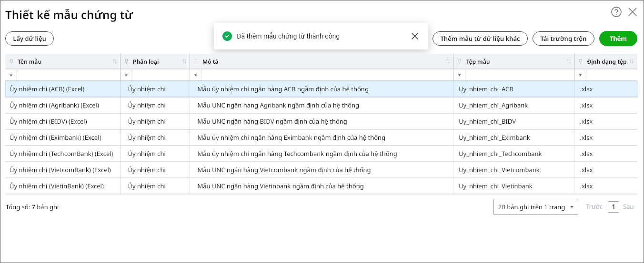
Task: Select the Ủy nhiệm chi (TechcomBank) (Excel) row
Action: coord(321,154)
